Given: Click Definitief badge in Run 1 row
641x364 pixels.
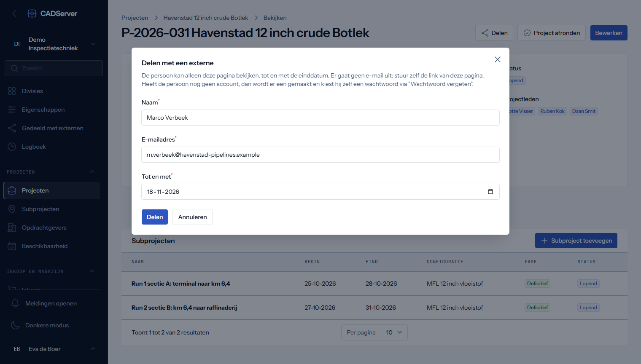Looking at the screenshot, I should click(x=537, y=284).
